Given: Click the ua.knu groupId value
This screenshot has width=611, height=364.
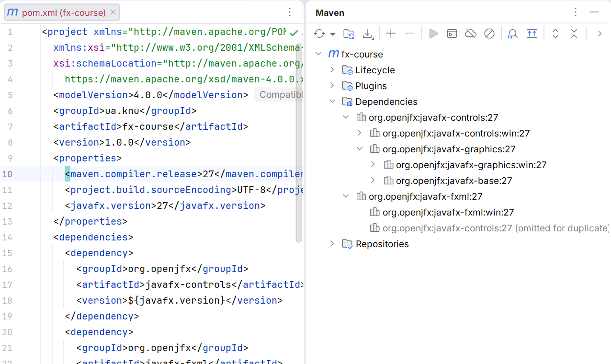Looking at the screenshot, I should [x=122, y=111].
